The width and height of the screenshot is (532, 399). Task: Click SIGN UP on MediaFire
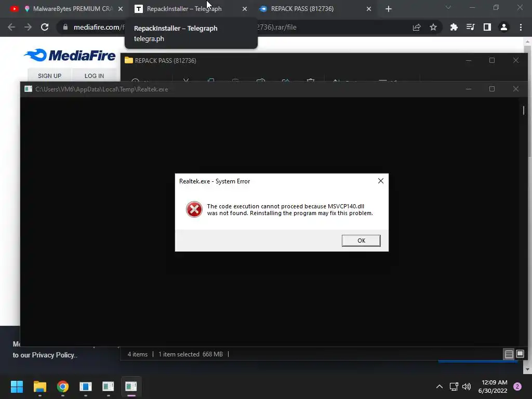click(49, 76)
